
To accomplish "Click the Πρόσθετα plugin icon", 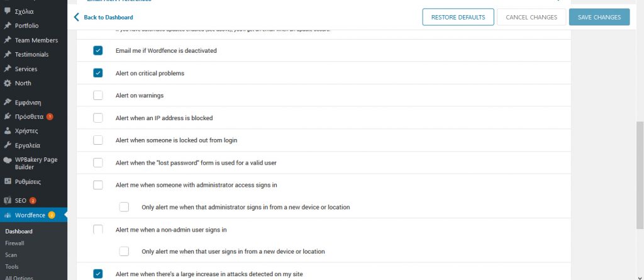I will point(8,116).
